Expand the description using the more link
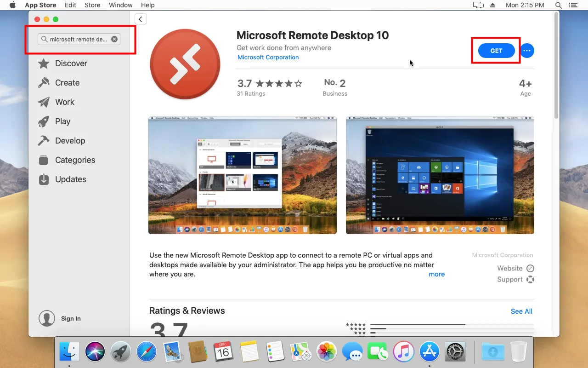Image resolution: width=588 pixels, height=368 pixels. pos(436,274)
